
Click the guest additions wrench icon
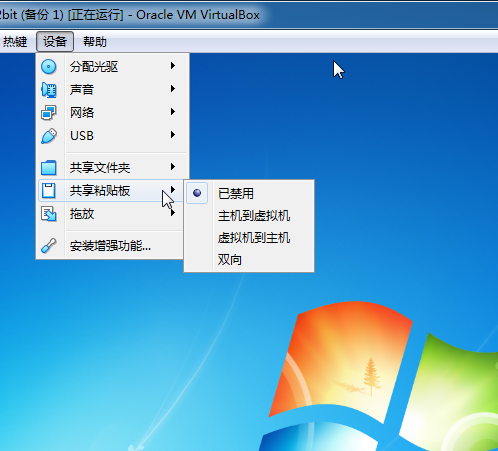(x=49, y=246)
